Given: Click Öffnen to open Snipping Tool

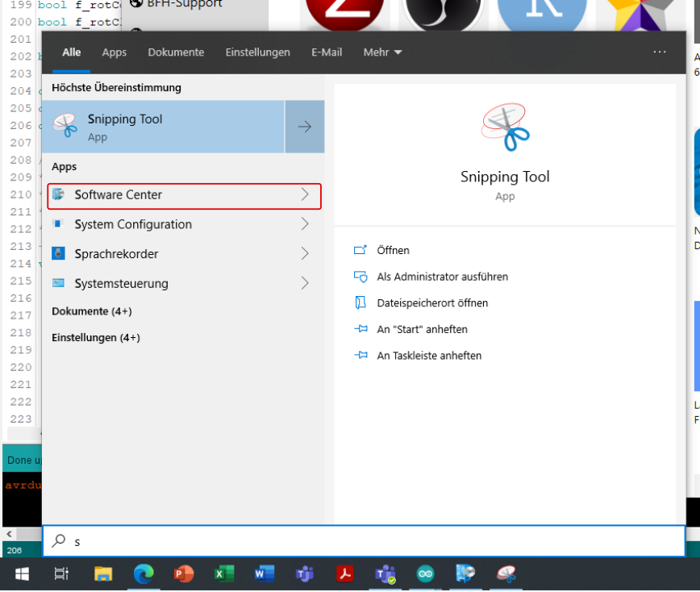Looking at the screenshot, I should click(393, 250).
